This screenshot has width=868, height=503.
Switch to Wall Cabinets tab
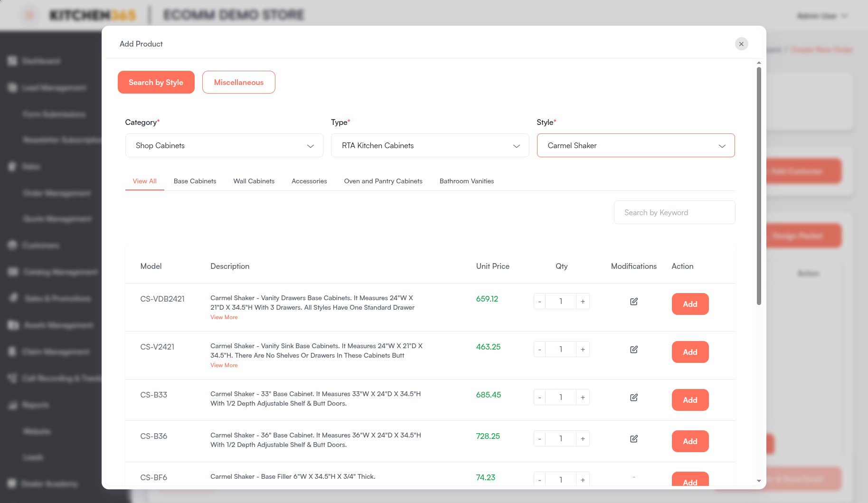coord(254,181)
